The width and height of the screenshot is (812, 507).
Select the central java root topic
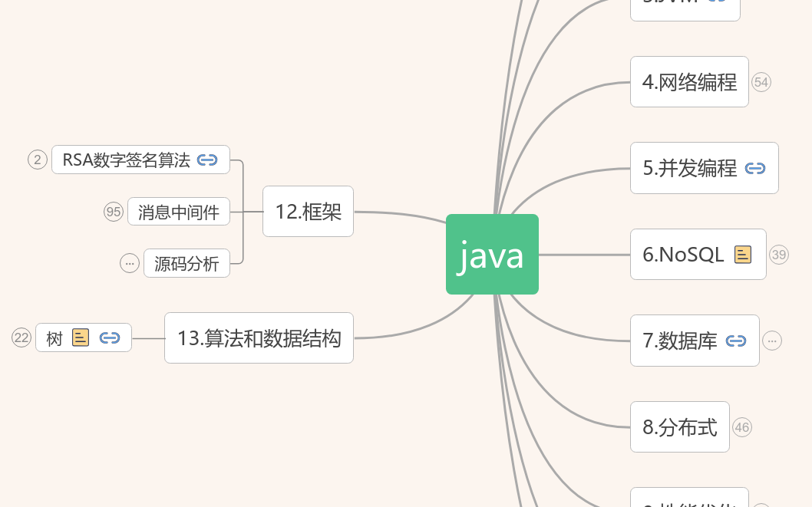tap(492, 254)
